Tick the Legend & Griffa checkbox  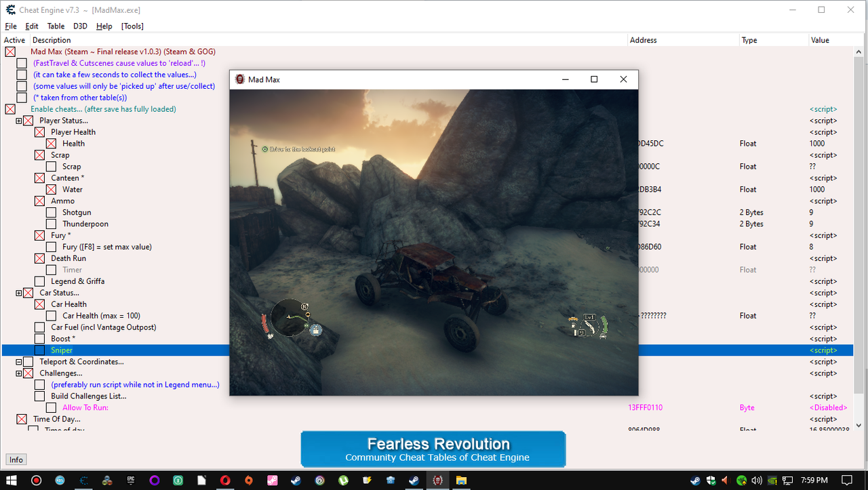pyautogui.click(x=39, y=281)
